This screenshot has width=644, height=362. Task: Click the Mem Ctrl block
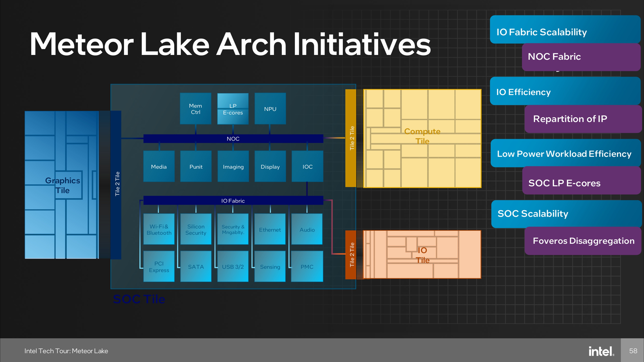pyautogui.click(x=195, y=109)
